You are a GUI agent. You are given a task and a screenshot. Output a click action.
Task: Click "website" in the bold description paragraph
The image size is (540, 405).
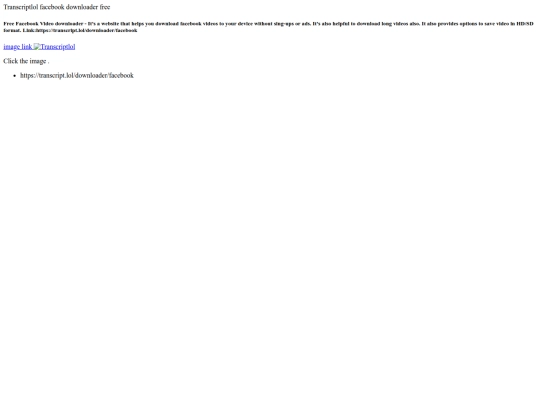110,24
